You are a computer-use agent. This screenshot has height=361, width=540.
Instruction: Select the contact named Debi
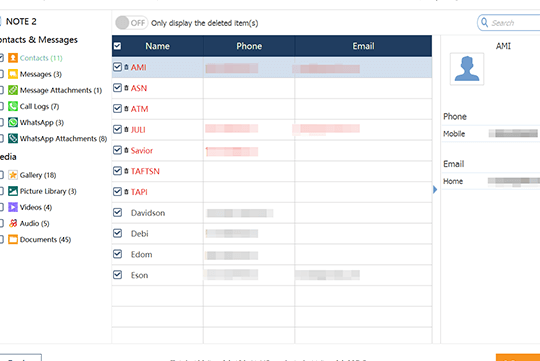pyautogui.click(x=139, y=234)
